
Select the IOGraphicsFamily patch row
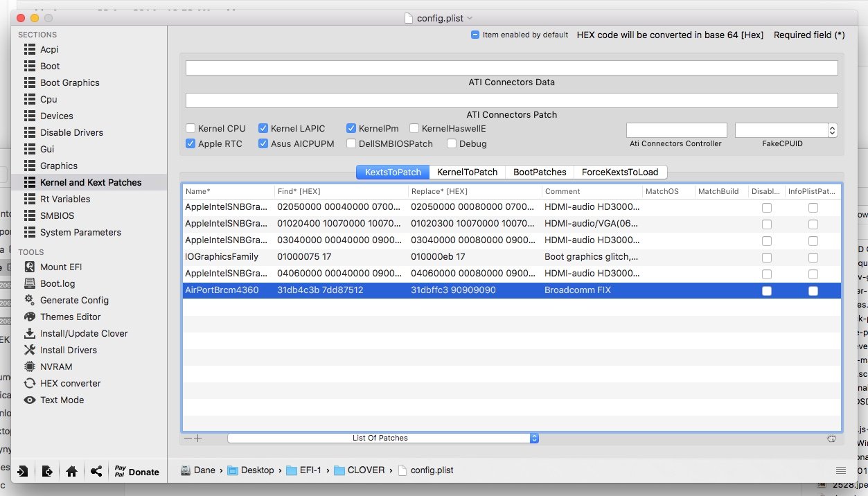512,257
